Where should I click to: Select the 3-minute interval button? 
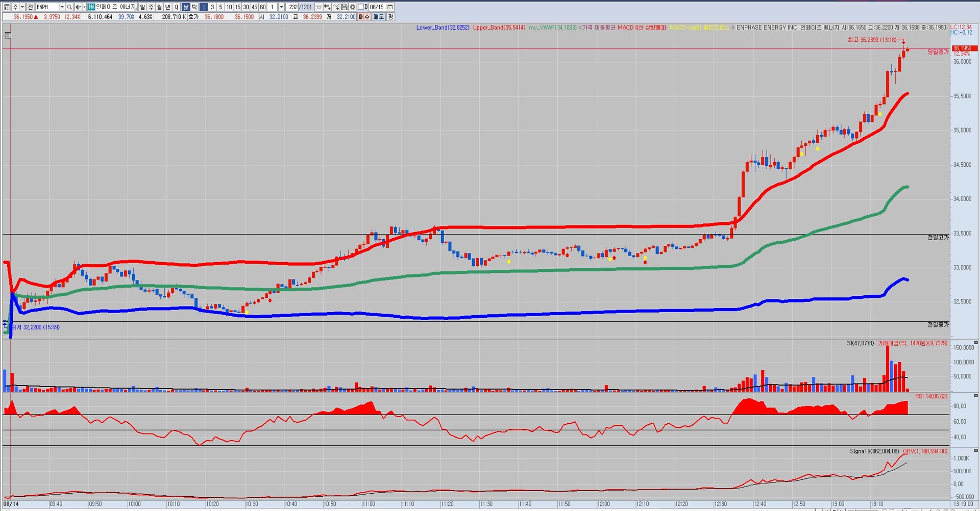coord(212,7)
